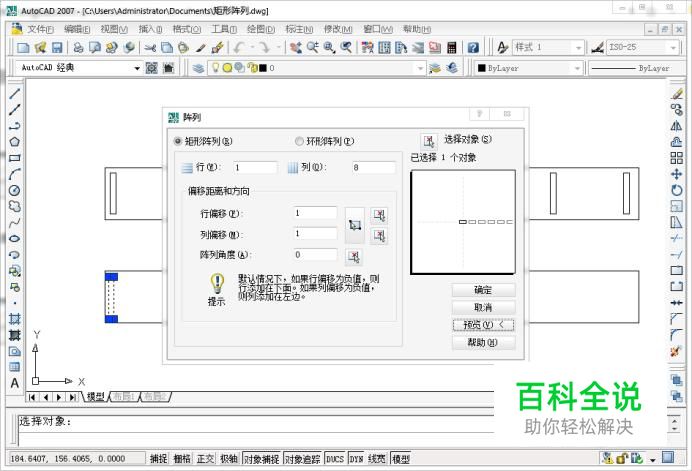The image size is (692, 471).
Task: Select the Revision Cloud tool
Action: coord(15,206)
